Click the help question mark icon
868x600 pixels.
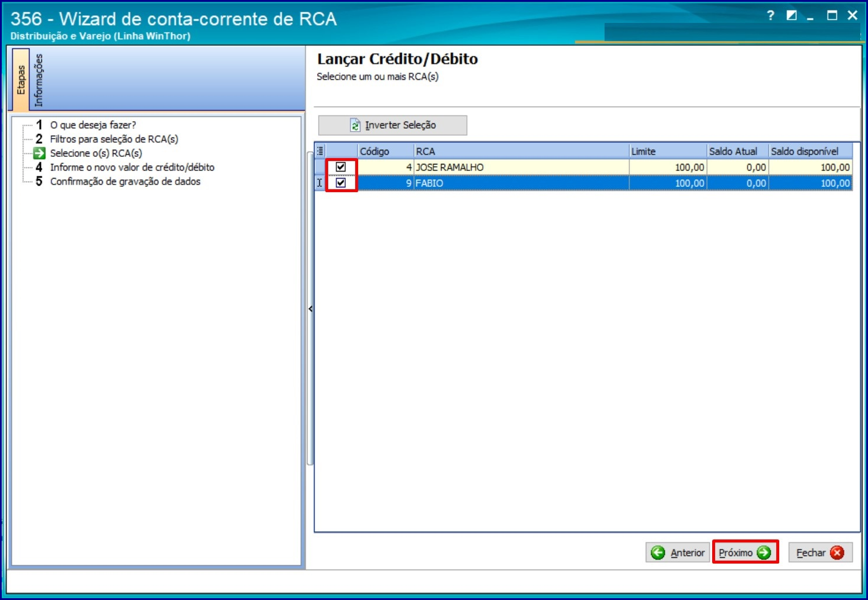coord(770,15)
